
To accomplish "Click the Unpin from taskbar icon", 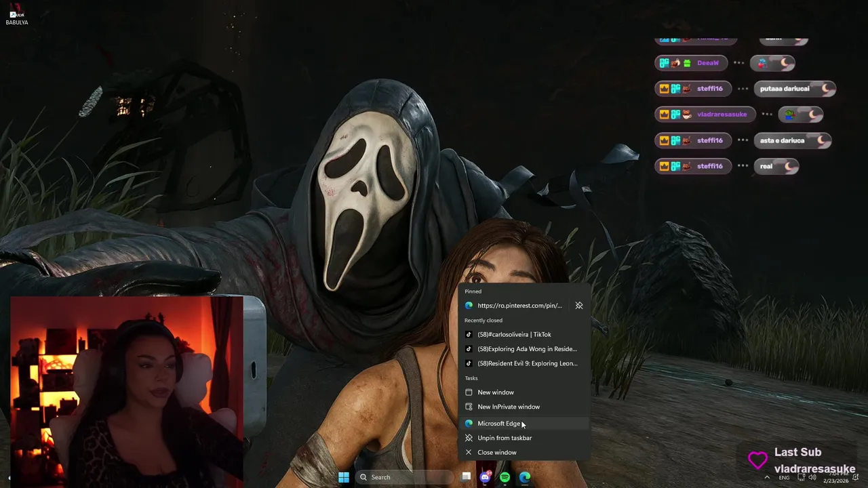I will (x=469, y=438).
